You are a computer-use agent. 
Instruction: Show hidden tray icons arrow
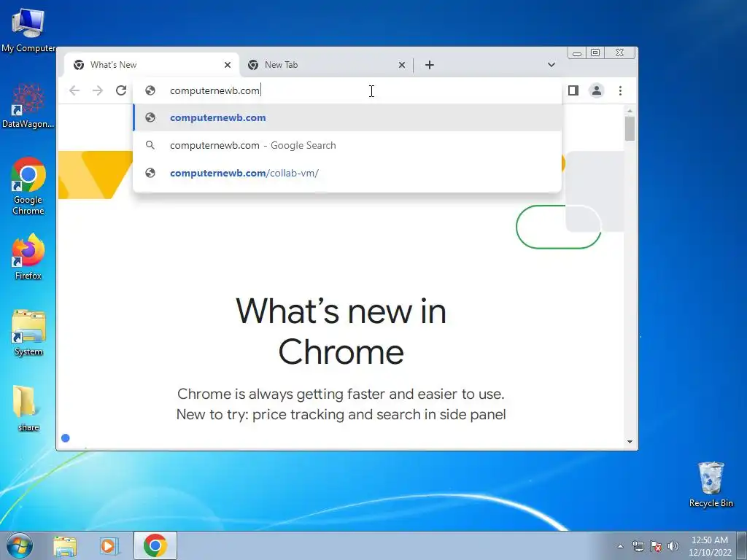620,546
